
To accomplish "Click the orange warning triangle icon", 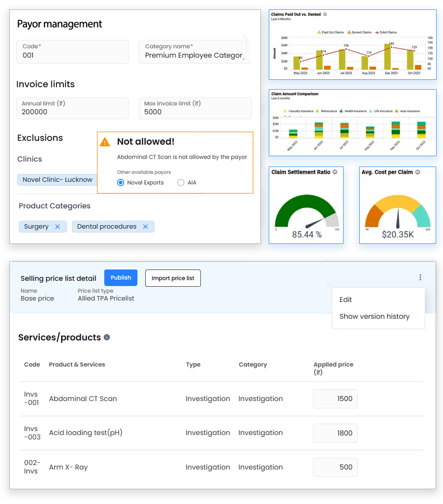I will (x=105, y=142).
